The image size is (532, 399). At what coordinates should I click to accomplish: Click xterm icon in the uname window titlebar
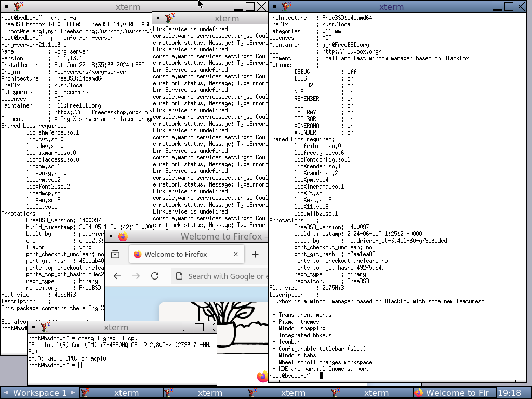coord(18,6)
